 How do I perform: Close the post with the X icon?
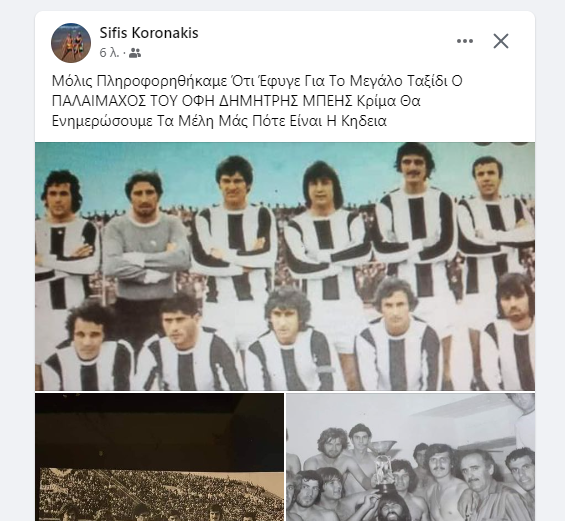[x=501, y=41]
